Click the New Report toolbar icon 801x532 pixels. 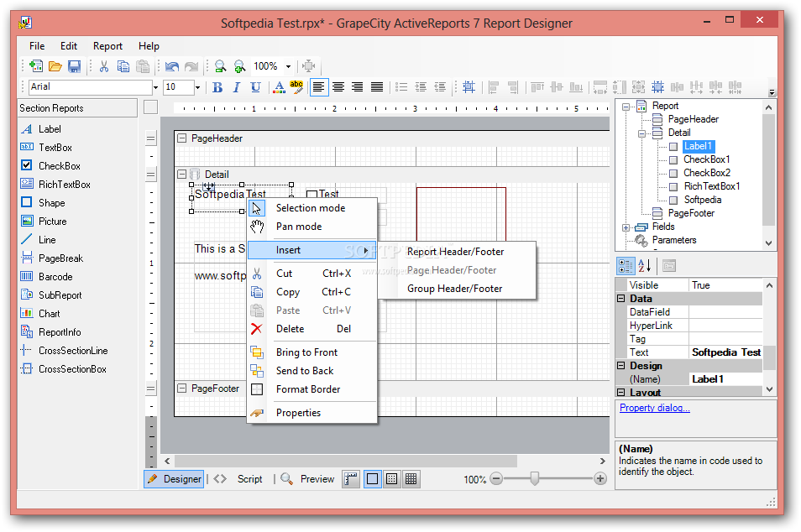(36, 66)
